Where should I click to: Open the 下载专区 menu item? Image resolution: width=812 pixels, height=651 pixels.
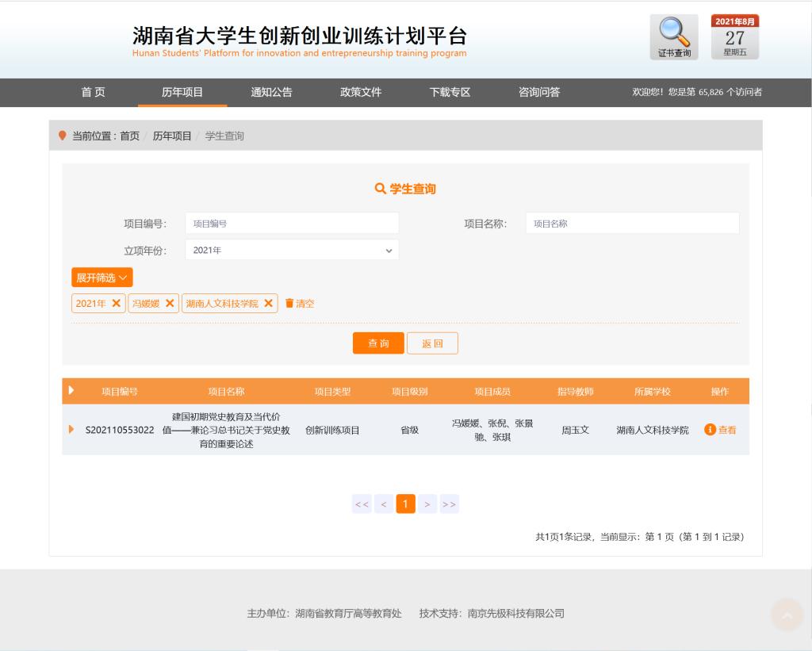[x=450, y=92]
